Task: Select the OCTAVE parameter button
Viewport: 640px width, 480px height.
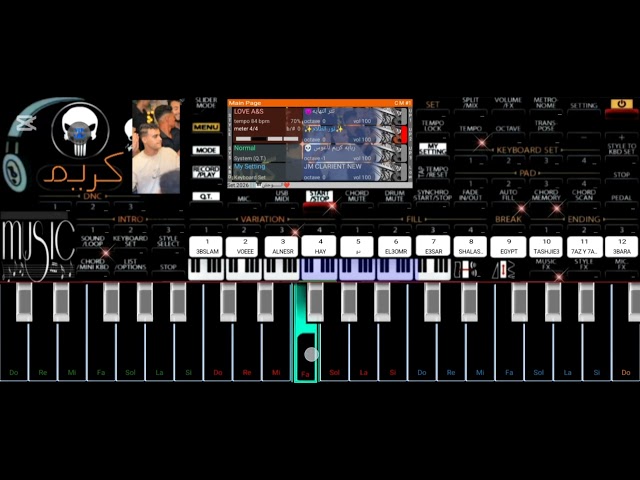Action: click(x=508, y=128)
